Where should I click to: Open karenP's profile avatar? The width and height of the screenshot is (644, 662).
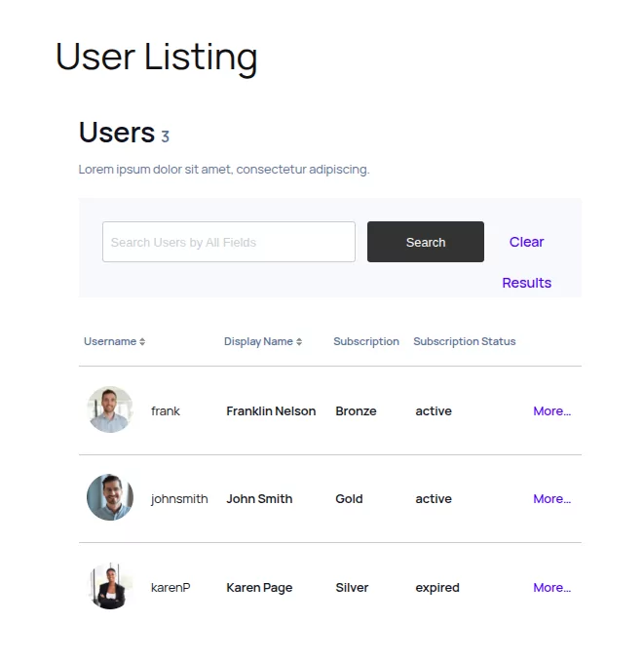pos(110,586)
